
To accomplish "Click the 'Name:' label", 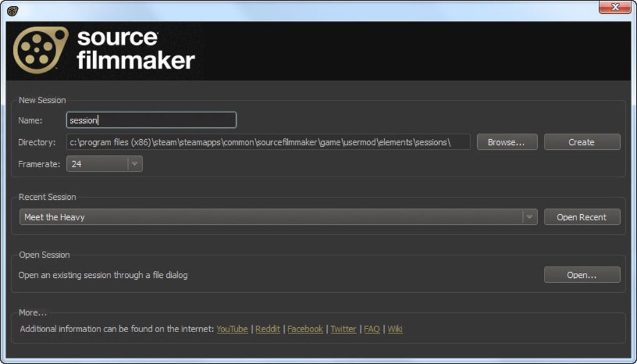I will click(30, 121).
